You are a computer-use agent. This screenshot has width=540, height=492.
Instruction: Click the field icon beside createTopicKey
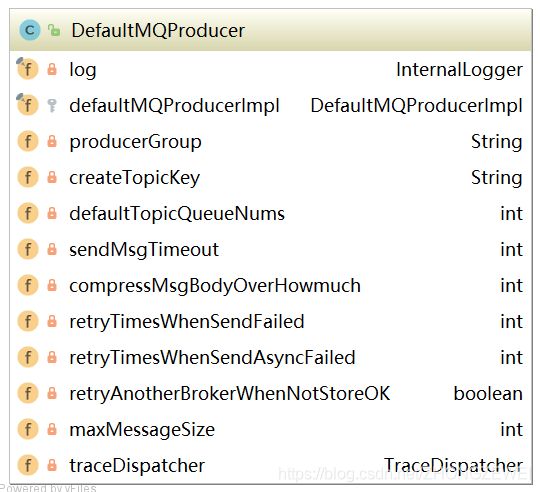point(28,177)
